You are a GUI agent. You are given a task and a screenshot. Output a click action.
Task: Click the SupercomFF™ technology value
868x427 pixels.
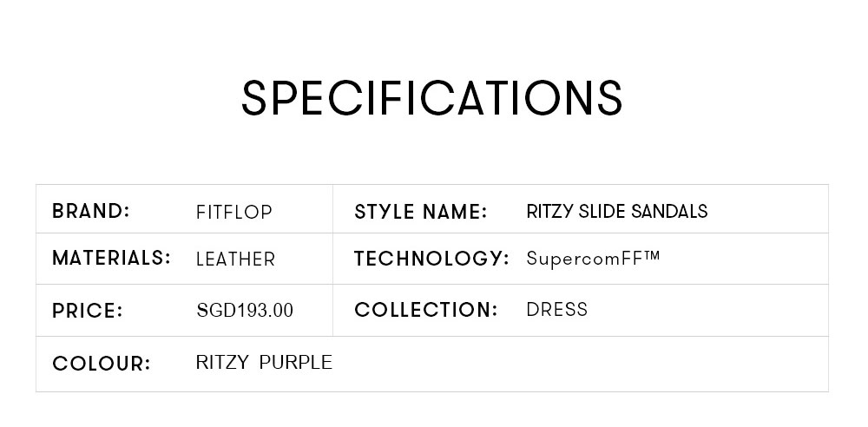[x=594, y=259]
